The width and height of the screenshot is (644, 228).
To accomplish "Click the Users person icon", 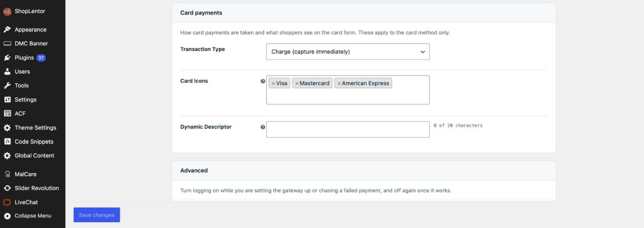I will point(7,72).
